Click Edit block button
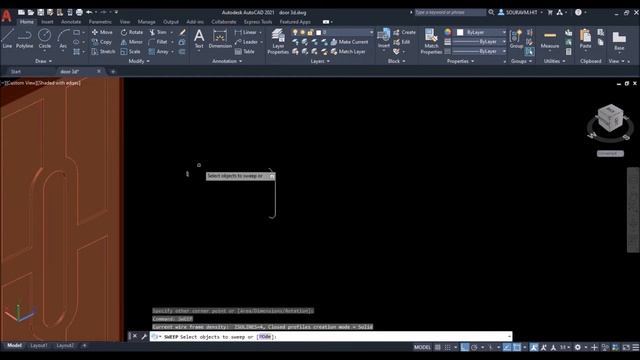Viewport: 640px width, 360px height. (402, 42)
